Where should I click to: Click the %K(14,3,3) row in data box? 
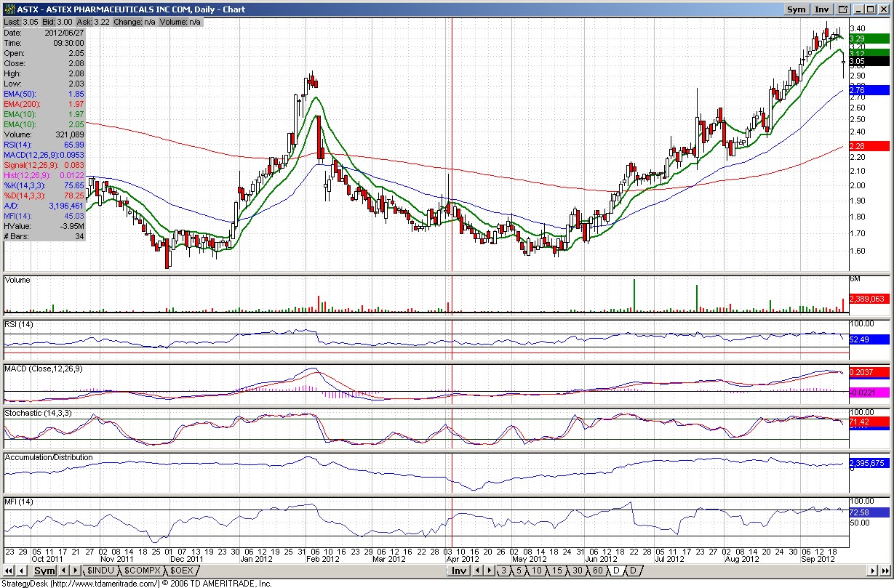(x=44, y=185)
